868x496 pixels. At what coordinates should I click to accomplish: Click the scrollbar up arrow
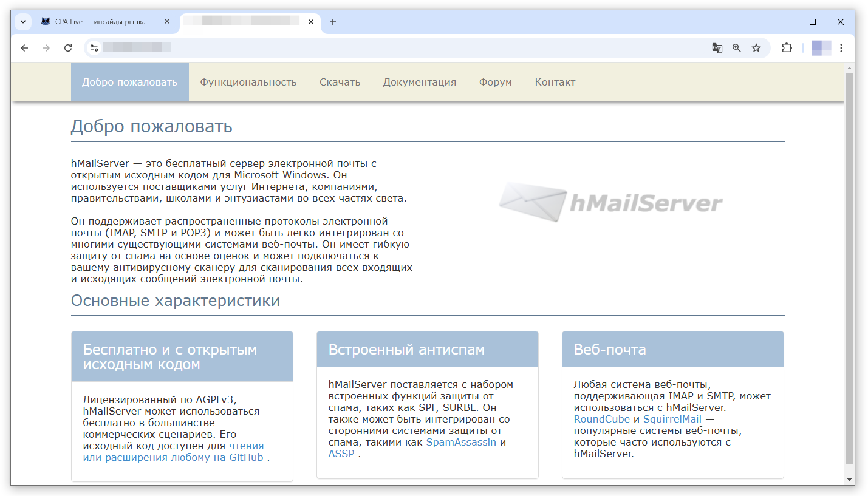point(849,67)
